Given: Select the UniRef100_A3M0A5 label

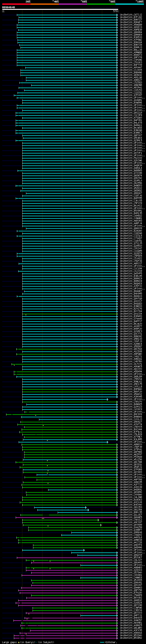Looking at the screenshot, I should tap(131, 397).
